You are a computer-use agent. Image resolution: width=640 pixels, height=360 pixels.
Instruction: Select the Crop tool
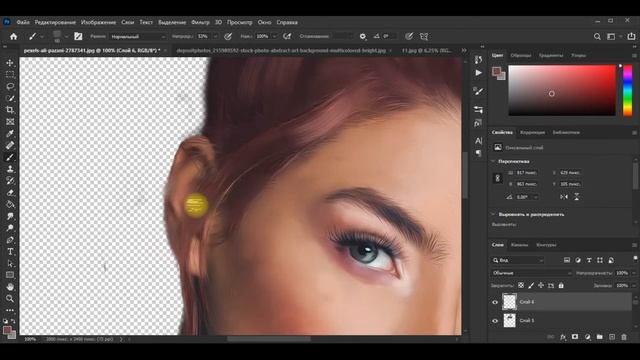point(10,110)
